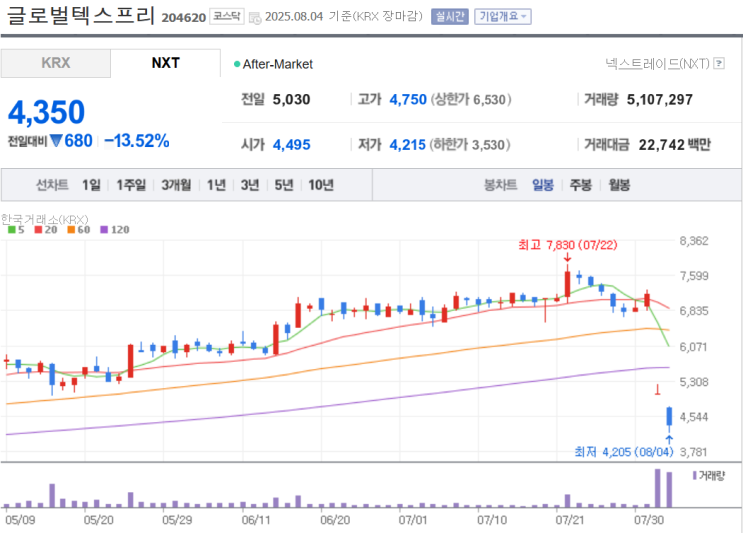Image resolution: width=743 pixels, height=533 pixels.
Task: Click the green 5-day moving average legend swatch
Action: point(12,230)
